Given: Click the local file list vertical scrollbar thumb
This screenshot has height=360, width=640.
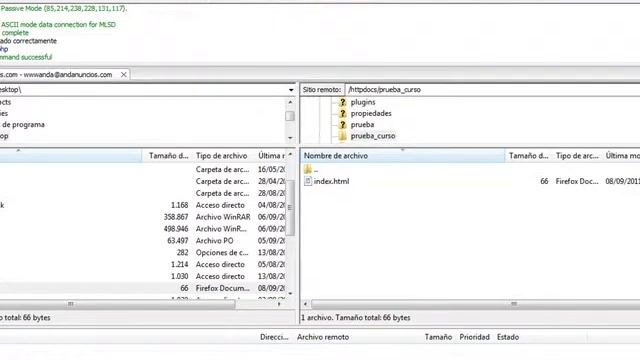Looking at the screenshot, I should (290, 207).
